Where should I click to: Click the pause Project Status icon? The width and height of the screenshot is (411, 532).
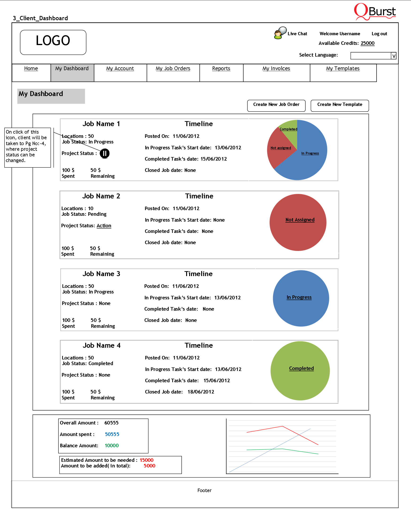coord(105,154)
